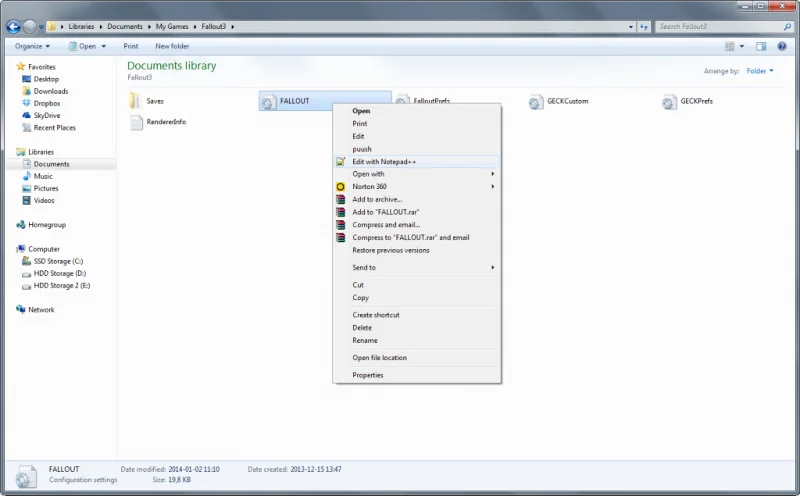Select the GECKPrefs file icon
This screenshot has width=800, height=496.
pos(669,102)
